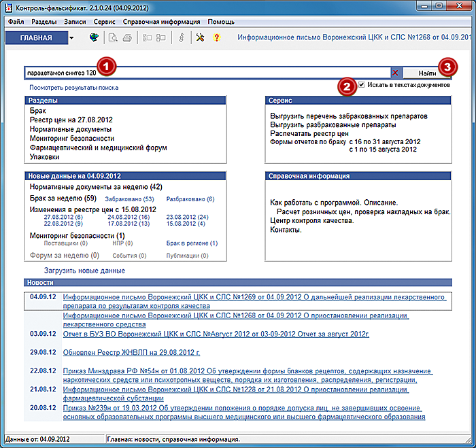Open dropdown arrow next to ГЛАВНАЯ
Viewport: 476px width, 448px height.
pyautogui.click(x=71, y=38)
